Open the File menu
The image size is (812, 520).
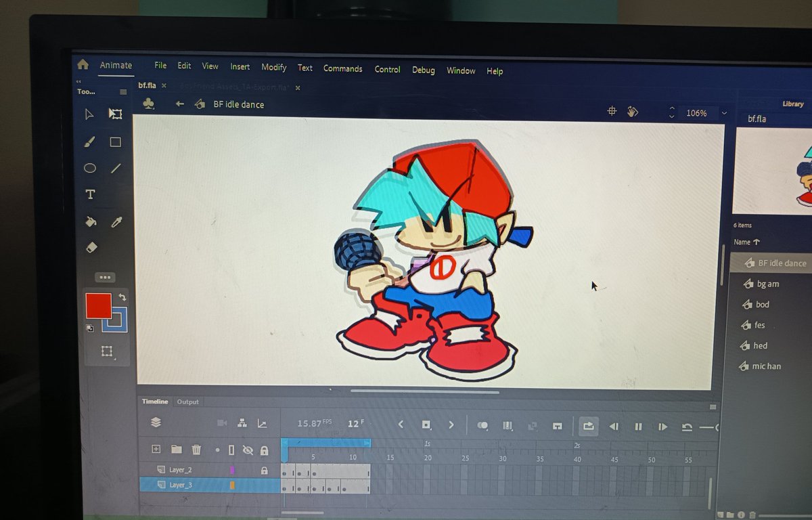pyautogui.click(x=160, y=66)
